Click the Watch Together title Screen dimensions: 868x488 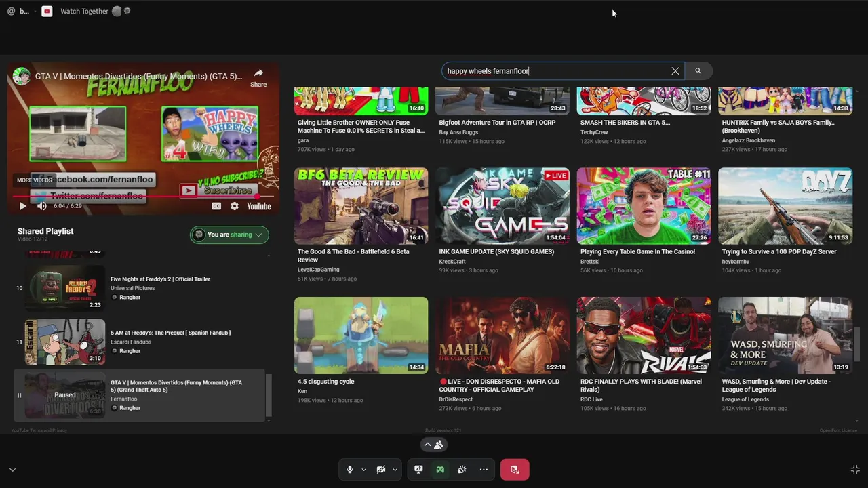pos(84,11)
